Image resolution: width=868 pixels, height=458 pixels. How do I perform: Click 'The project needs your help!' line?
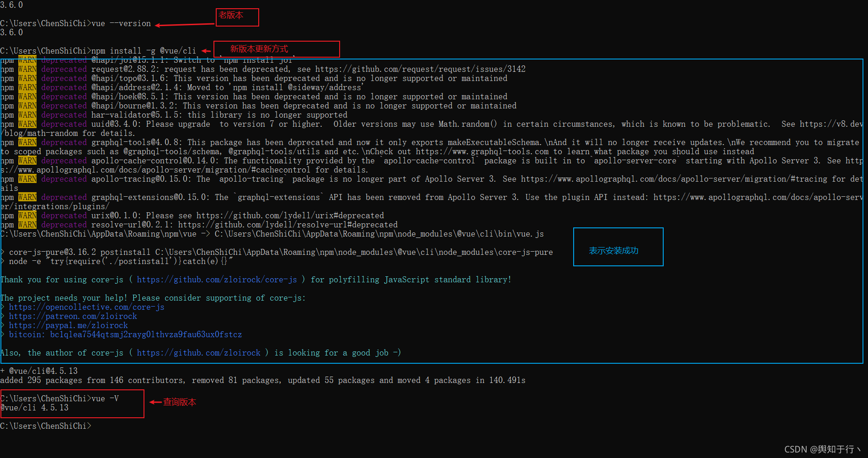153,298
